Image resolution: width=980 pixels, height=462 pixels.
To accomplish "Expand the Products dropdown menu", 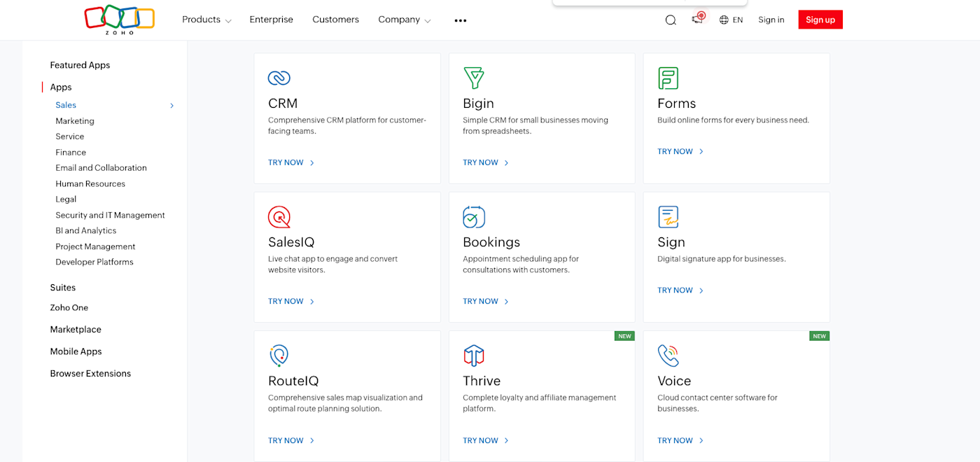I will tap(206, 20).
